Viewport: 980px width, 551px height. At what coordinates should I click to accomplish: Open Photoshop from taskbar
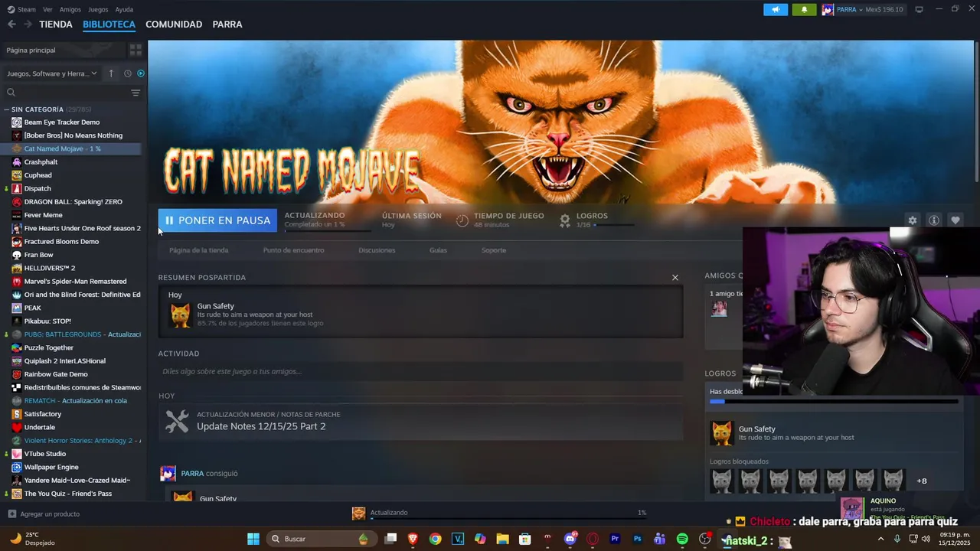[x=637, y=539]
